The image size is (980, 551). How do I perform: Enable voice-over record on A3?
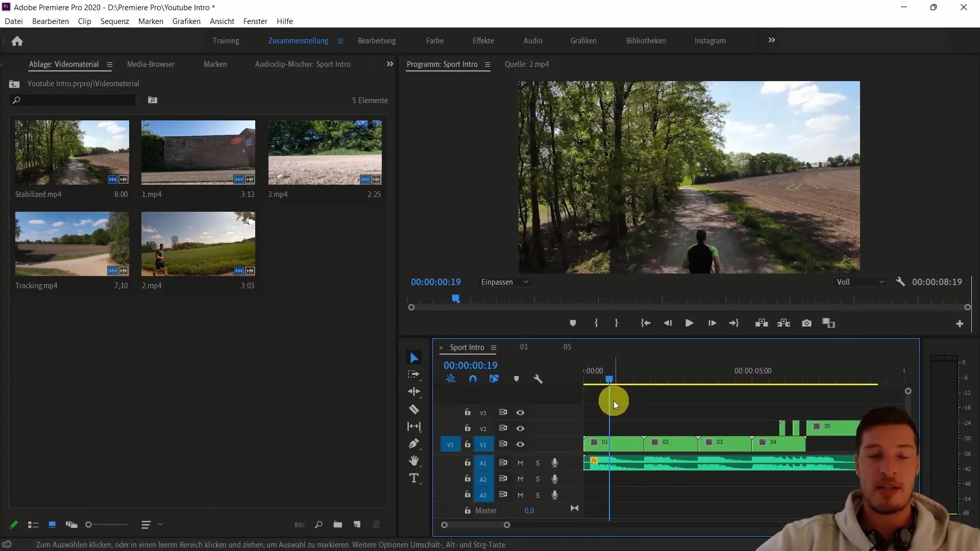click(555, 495)
